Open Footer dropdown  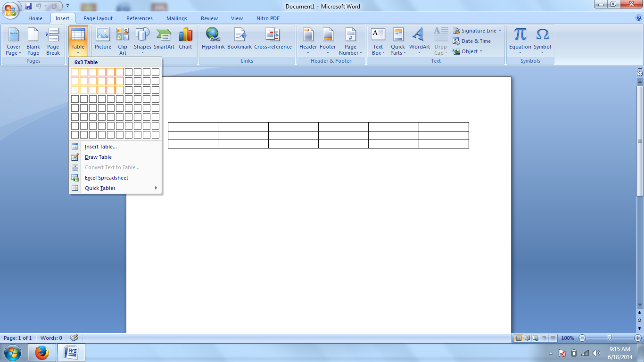click(328, 41)
